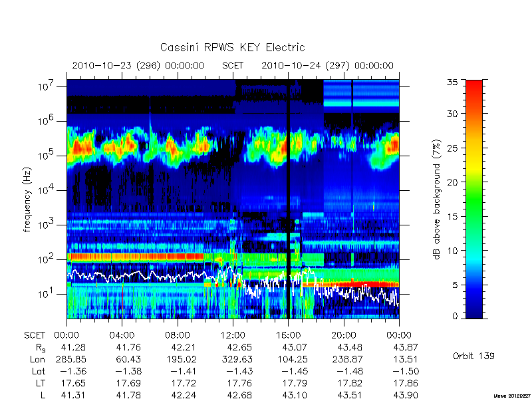The image size is (532, 399).
Task: Click the colorbar tick label 30
Action: click(x=452, y=113)
